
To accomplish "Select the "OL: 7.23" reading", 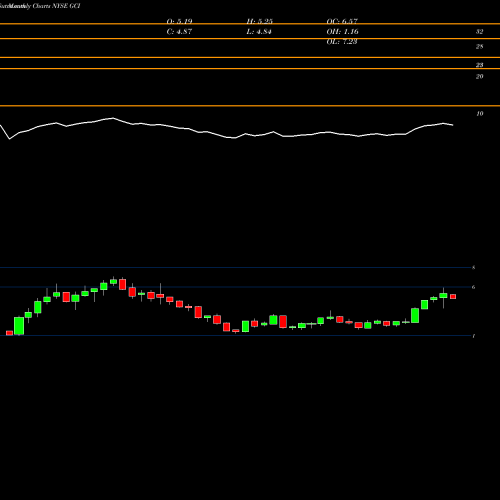I will pyautogui.click(x=342, y=42).
